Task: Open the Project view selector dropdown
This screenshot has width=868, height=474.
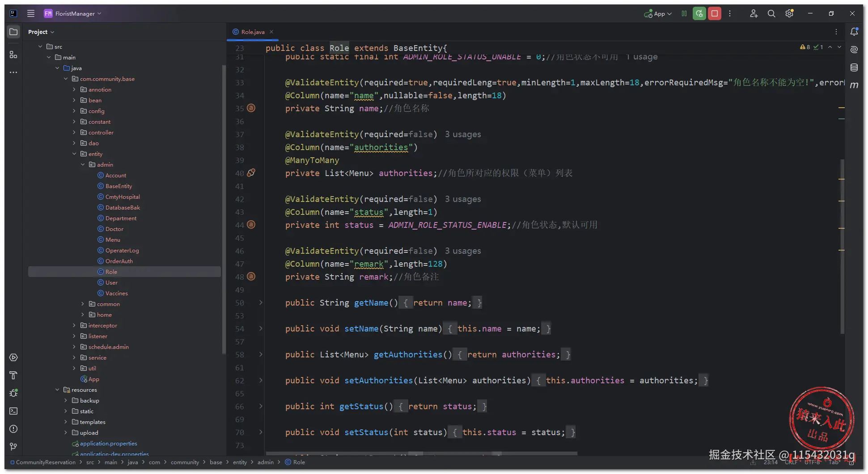Action: pos(41,32)
